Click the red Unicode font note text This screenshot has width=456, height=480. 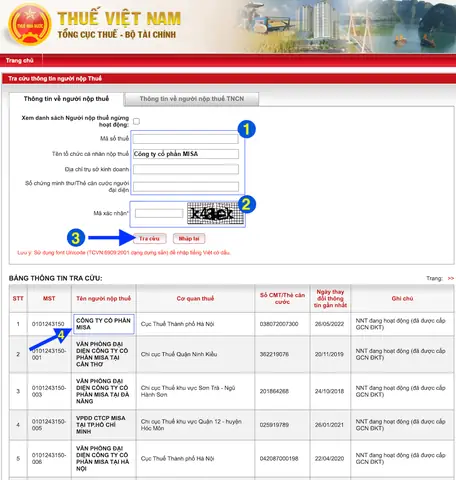tap(124, 253)
